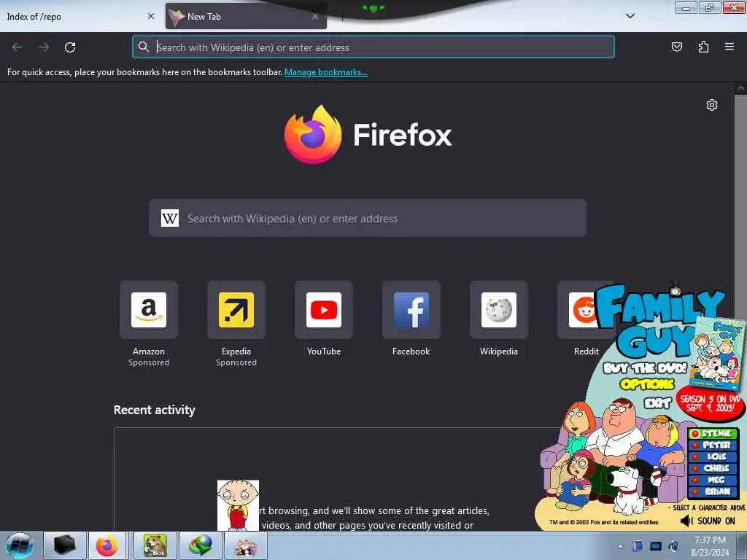Click BUY THE DVD in Family Guy
747x560 pixels.
(645, 367)
